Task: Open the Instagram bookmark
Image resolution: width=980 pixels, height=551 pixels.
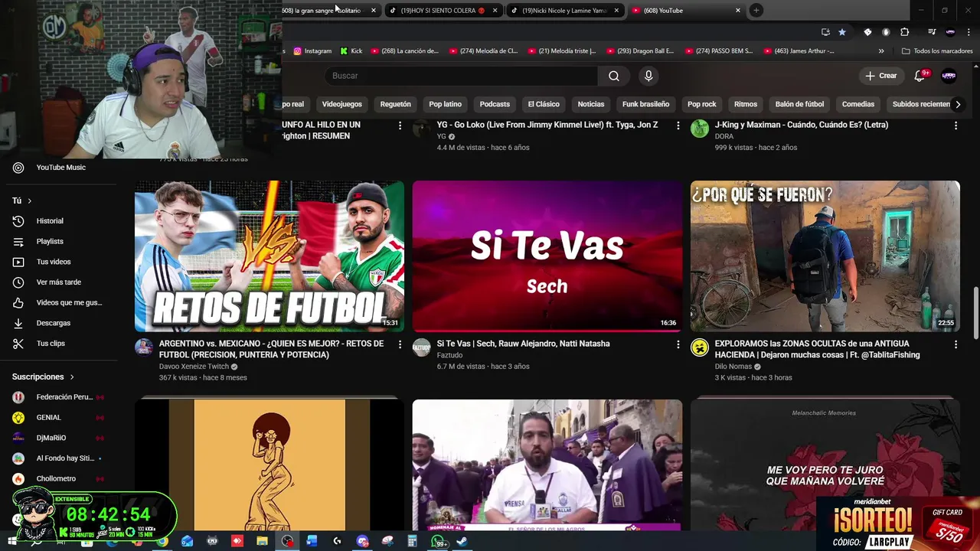Action: [x=312, y=51]
